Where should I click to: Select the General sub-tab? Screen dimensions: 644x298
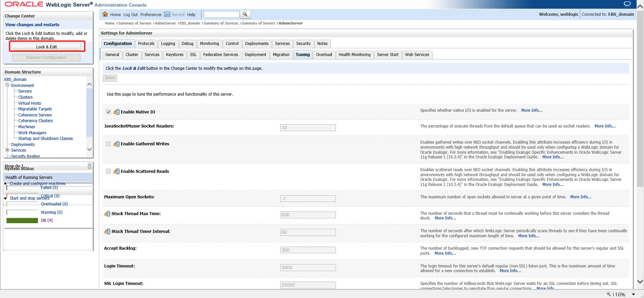pos(112,55)
